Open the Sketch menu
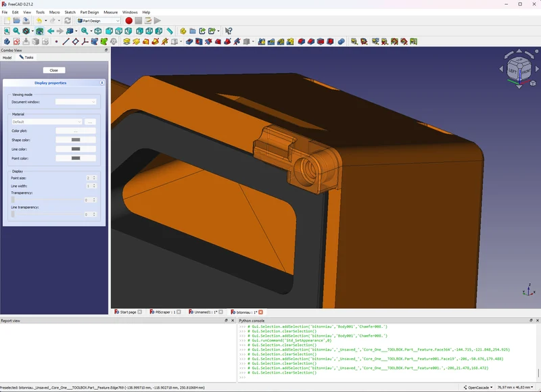 tap(70, 12)
